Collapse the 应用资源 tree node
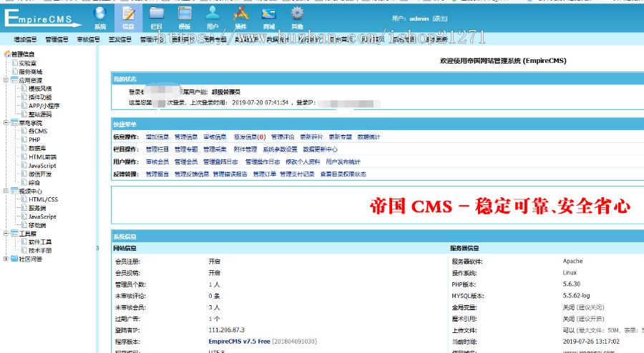The height and width of the screenshot is (353, 644). (6, 80)
